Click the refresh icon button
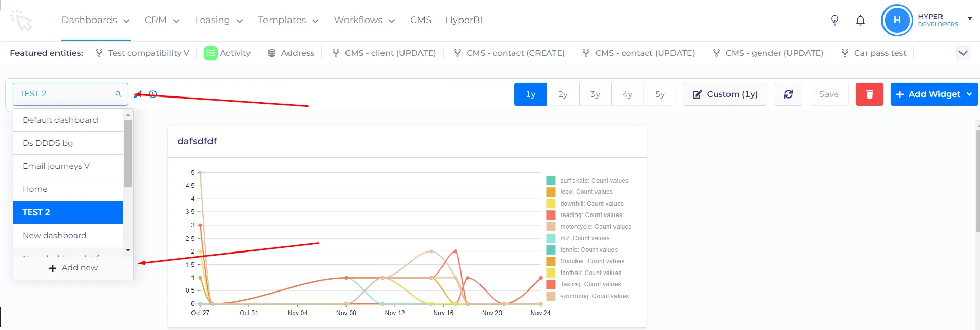Image resolution: width=980 pixels, height=330 pixels. pos(789,94)
